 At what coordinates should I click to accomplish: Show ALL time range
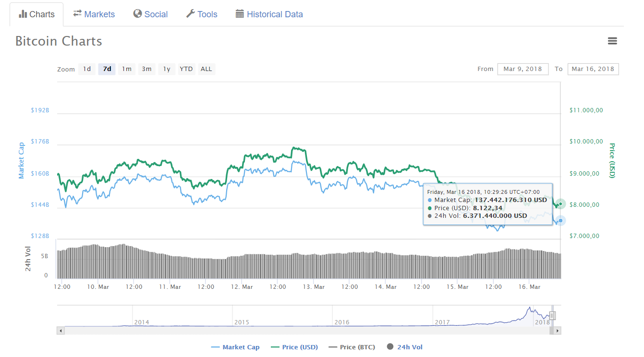point(207,69)
